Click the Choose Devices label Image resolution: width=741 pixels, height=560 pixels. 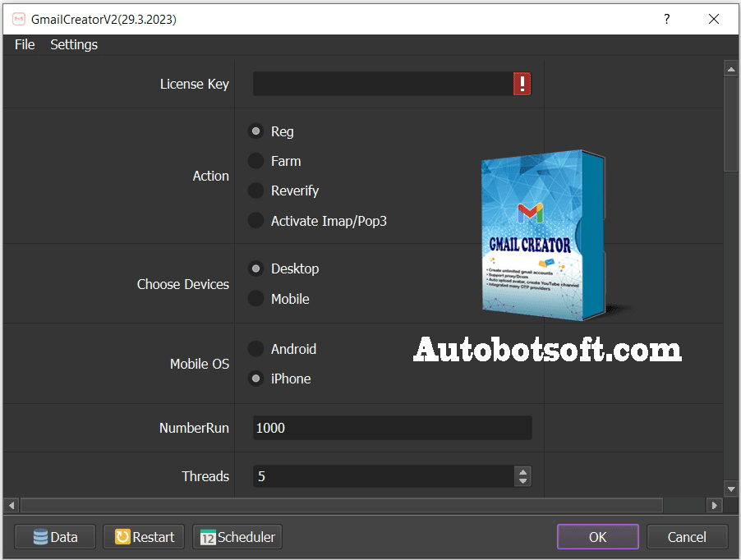[x=183, y=284]
